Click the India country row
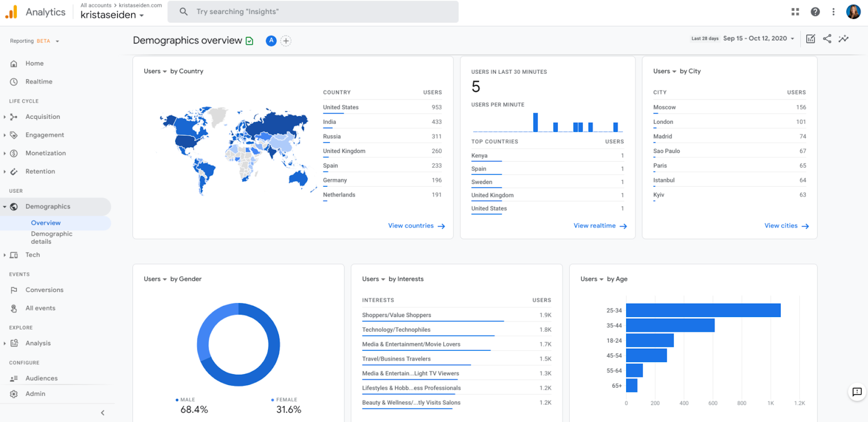The height and width of the screenshot is (422, 868). pos(382,122)
